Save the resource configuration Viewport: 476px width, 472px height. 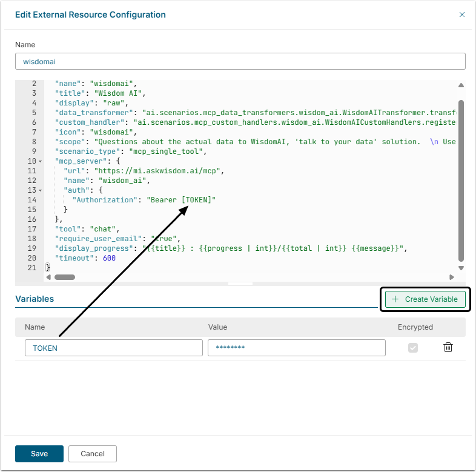point(39,454)
